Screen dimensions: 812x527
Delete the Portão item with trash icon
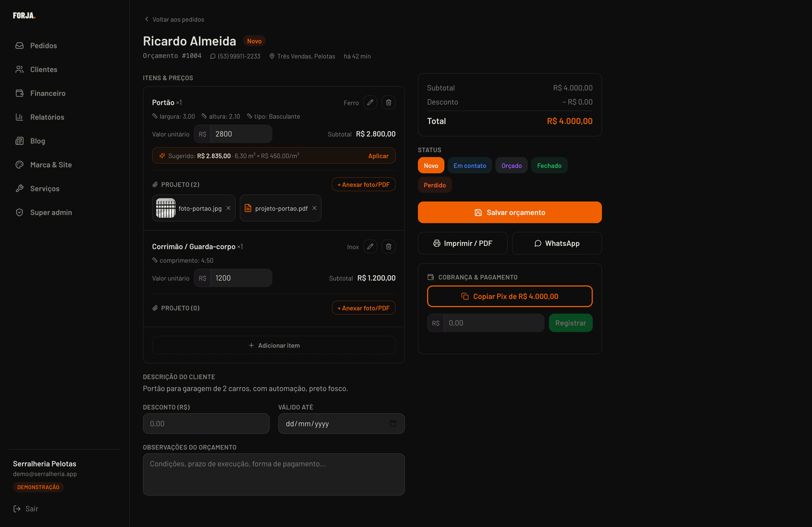click(389, 102)
